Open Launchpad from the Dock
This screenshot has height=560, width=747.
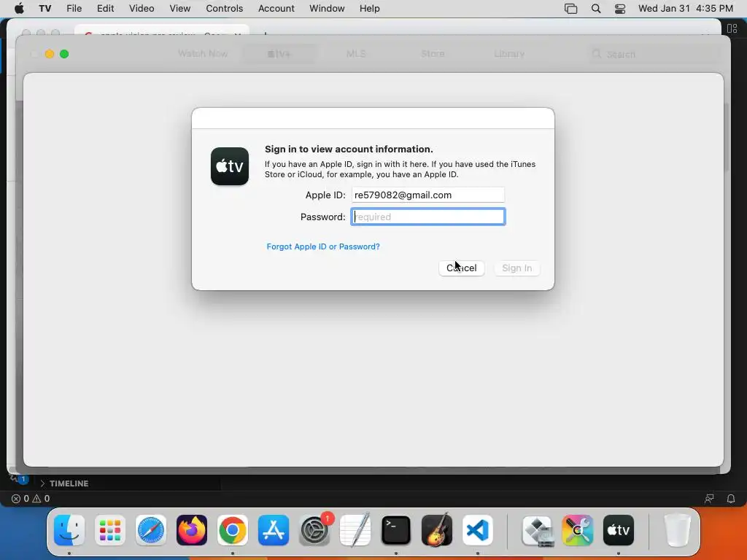110,530
